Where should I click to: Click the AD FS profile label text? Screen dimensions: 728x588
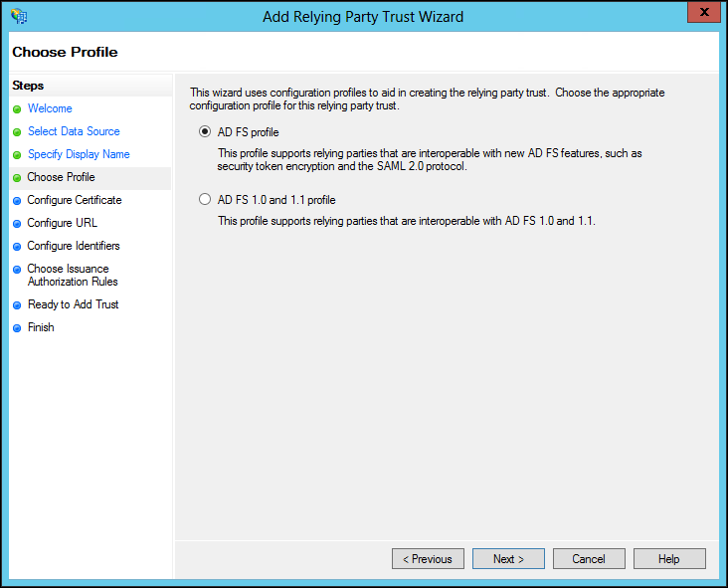[x=248, y=132]
